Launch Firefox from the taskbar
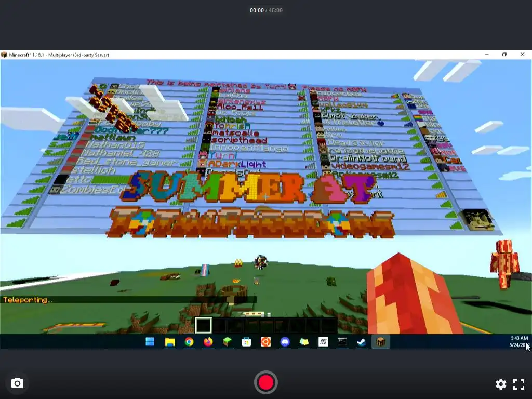This screenshot has height=399, width=532. pos(208,342)
